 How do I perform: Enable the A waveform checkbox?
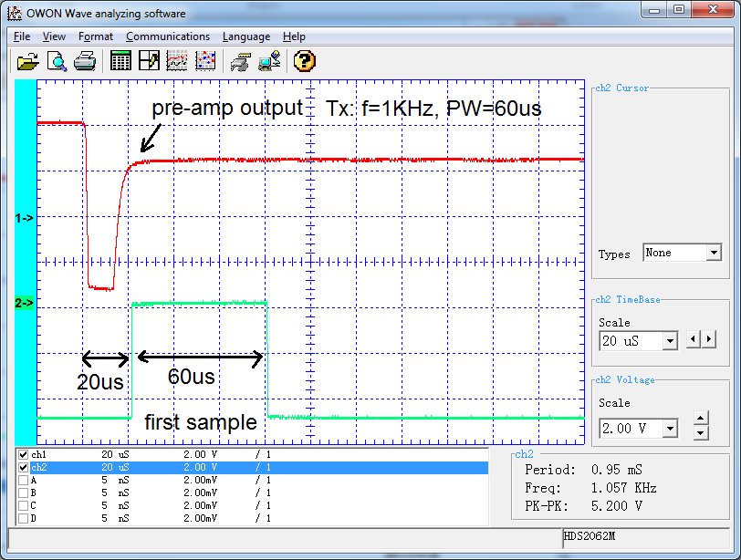click(x=23, y=480)
